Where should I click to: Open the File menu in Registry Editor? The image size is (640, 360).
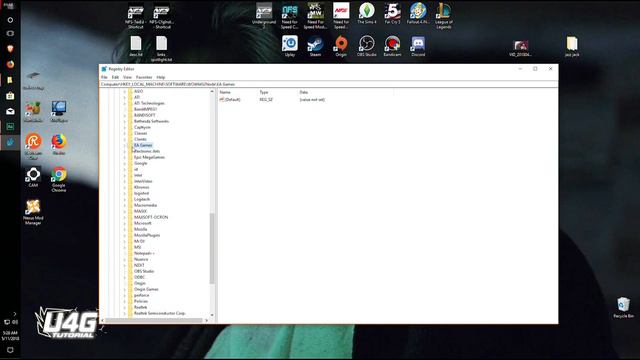[x=104, y=77]
